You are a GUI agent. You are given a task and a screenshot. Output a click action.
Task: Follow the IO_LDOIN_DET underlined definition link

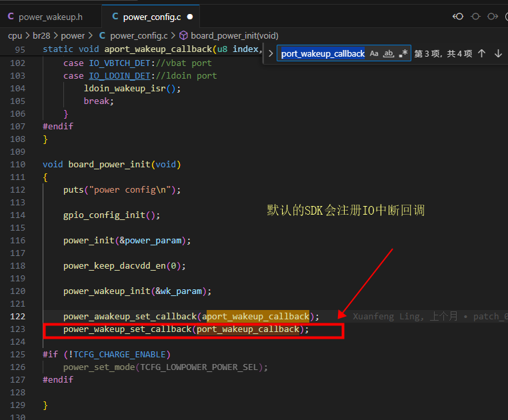pos(119,76)
